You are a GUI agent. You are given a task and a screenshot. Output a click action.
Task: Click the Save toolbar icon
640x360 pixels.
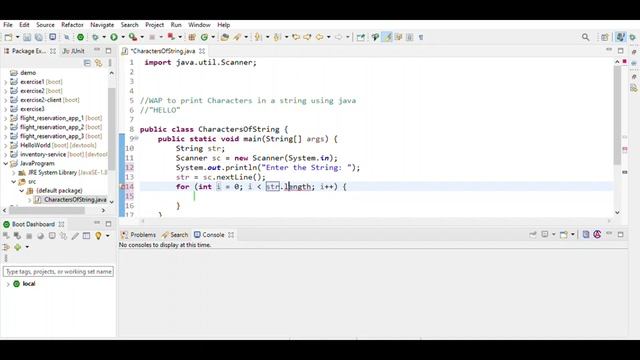pyautogui.click(x=27, y=37)
